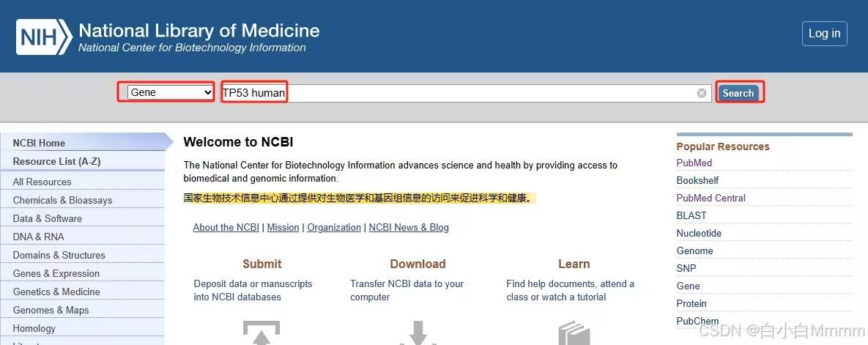Click the NIH logo icon
The width and height of the screenshot is (868, 345).
point(44,37)
